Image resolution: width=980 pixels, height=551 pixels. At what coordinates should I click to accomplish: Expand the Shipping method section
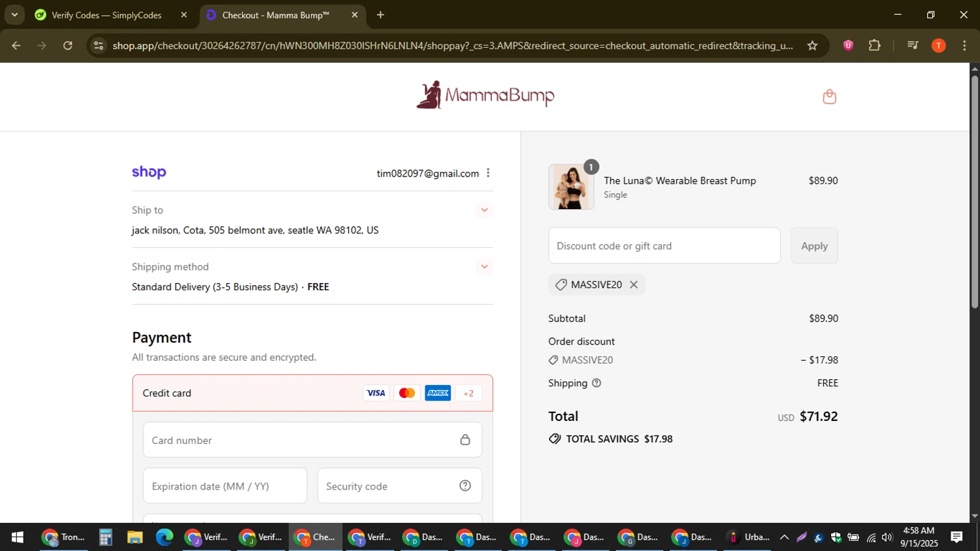coord(484,267)
